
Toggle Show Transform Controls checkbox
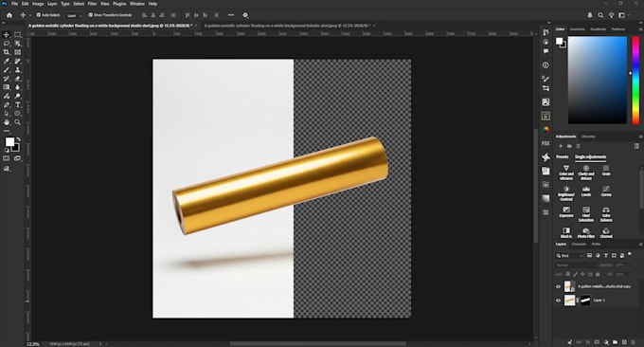click(x=90, y=15)
